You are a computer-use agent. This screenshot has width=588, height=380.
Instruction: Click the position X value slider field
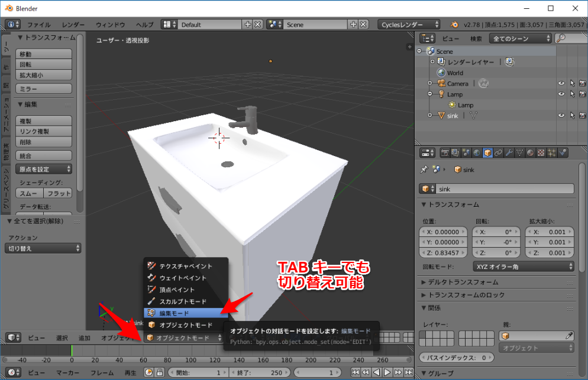tap(443, 232)
